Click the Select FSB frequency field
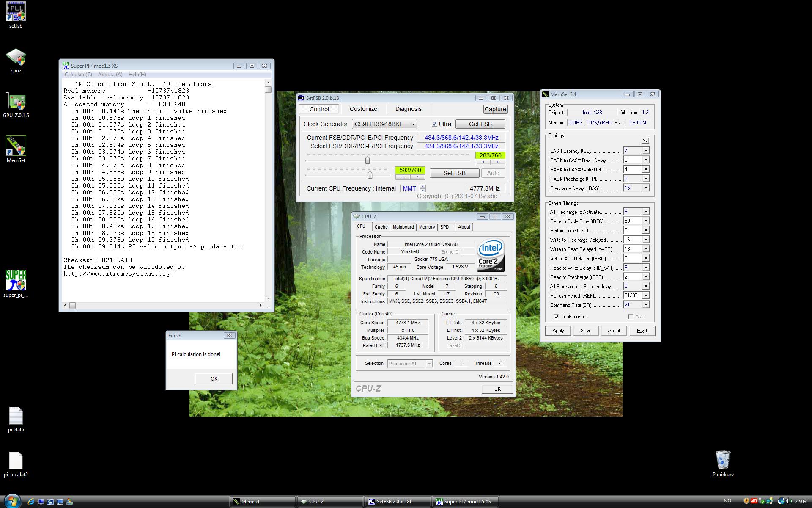The width and height of the screenshot is (812, 508). (461, 146)
